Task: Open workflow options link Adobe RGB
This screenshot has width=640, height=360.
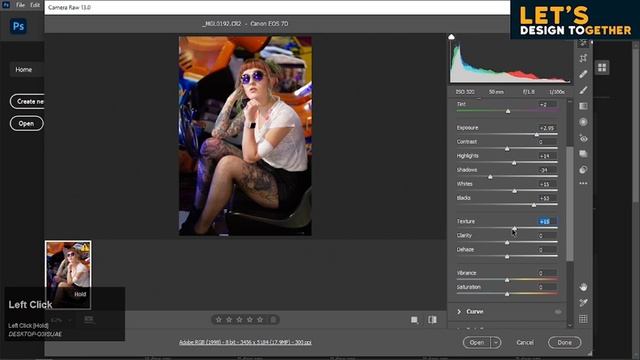Action: point(245,342)
